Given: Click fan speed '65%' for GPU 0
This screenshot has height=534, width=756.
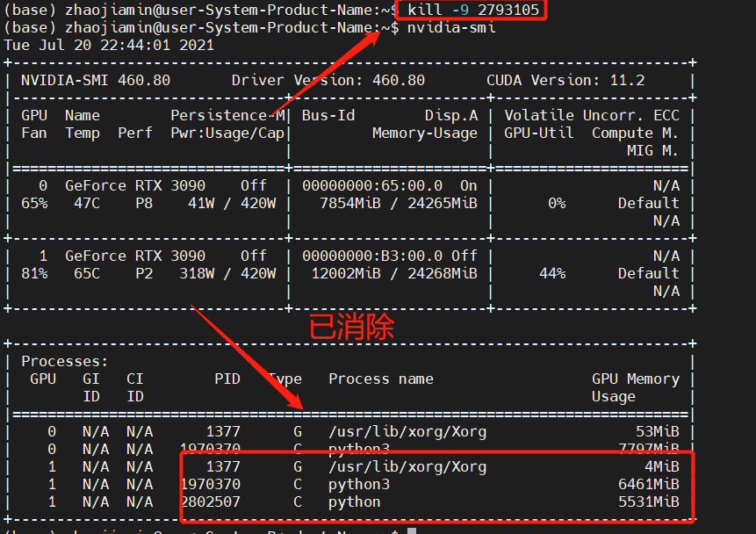Looking at the screenshot, I should coord(34,203).
